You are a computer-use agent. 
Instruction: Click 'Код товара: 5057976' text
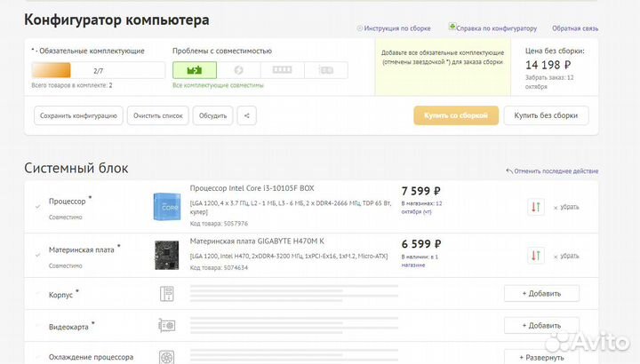click(x=219, y=224)
